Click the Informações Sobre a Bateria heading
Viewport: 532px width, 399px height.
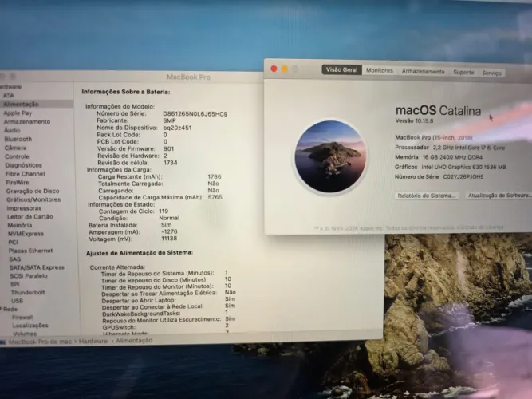126,92
